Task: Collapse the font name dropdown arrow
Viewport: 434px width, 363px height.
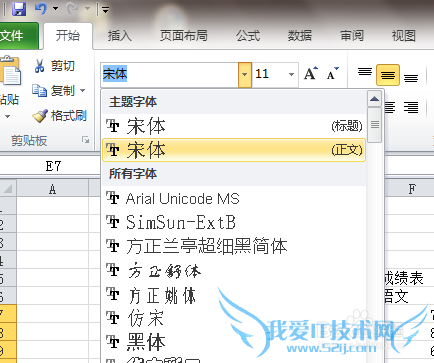Action: point(245,75)
